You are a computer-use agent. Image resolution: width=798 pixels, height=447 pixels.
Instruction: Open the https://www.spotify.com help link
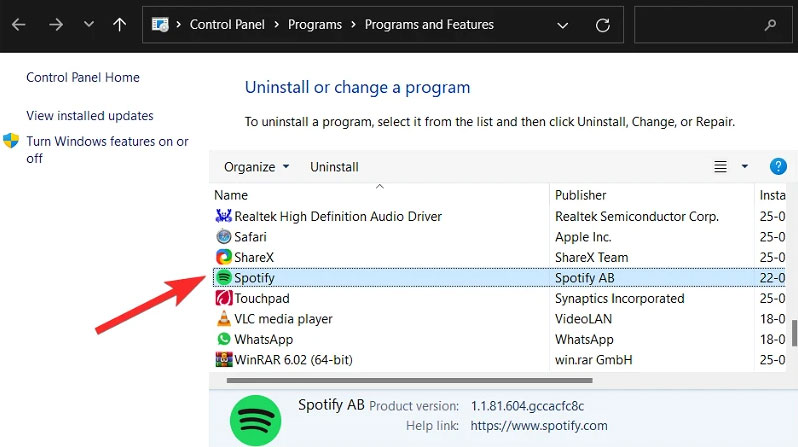click(x=539, y=426)
